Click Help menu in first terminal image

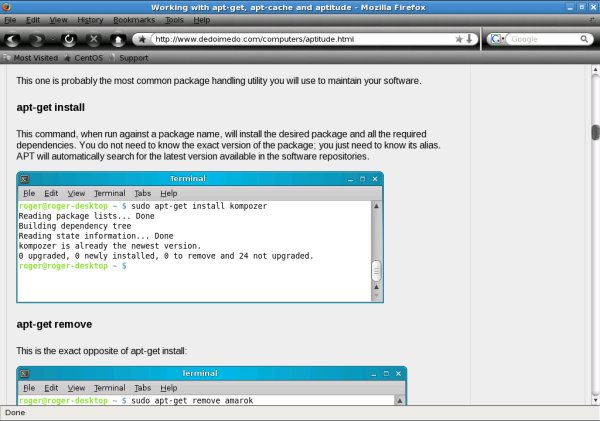coord(168,193)
